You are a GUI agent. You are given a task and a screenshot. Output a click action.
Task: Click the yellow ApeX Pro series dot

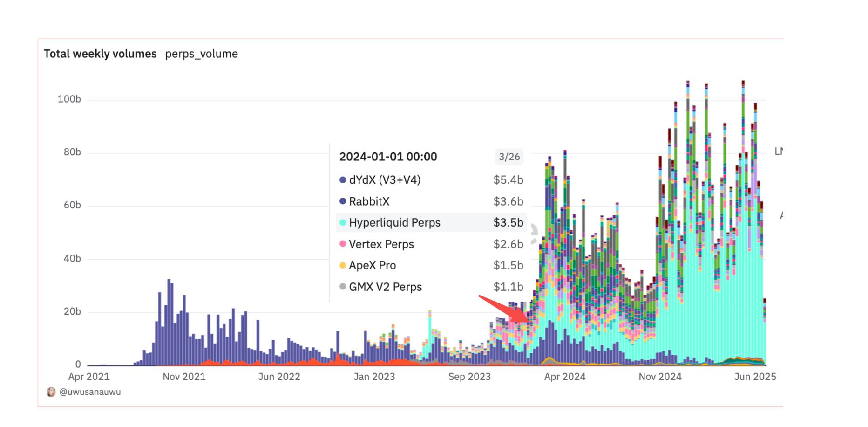(x=343, y=266)
